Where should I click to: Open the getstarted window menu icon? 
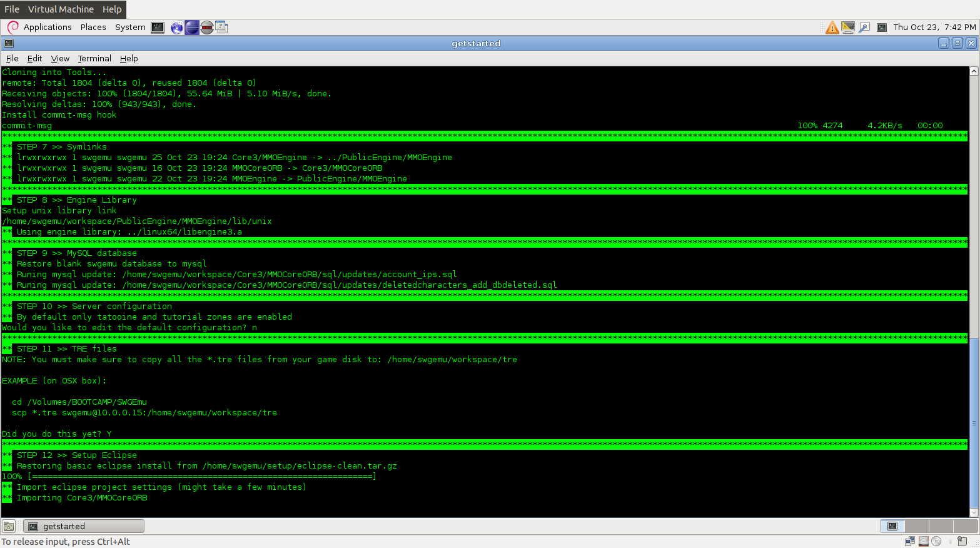click(x=9, y=43)
